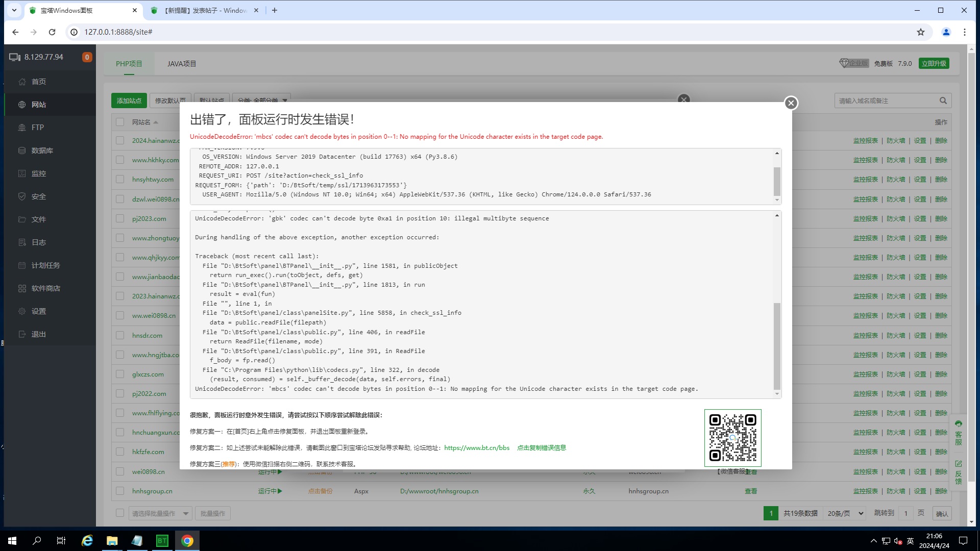This screenshot has width=980, height=551.
Task: Click 点击复制错误信息 link
Action: coord(542,448)
